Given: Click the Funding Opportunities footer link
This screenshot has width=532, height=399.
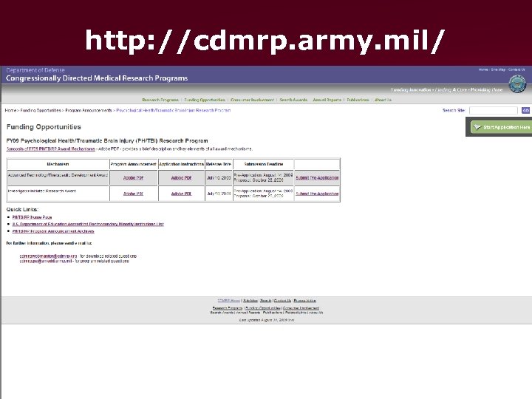Looking at the screenshot, I should click(263, 308).
